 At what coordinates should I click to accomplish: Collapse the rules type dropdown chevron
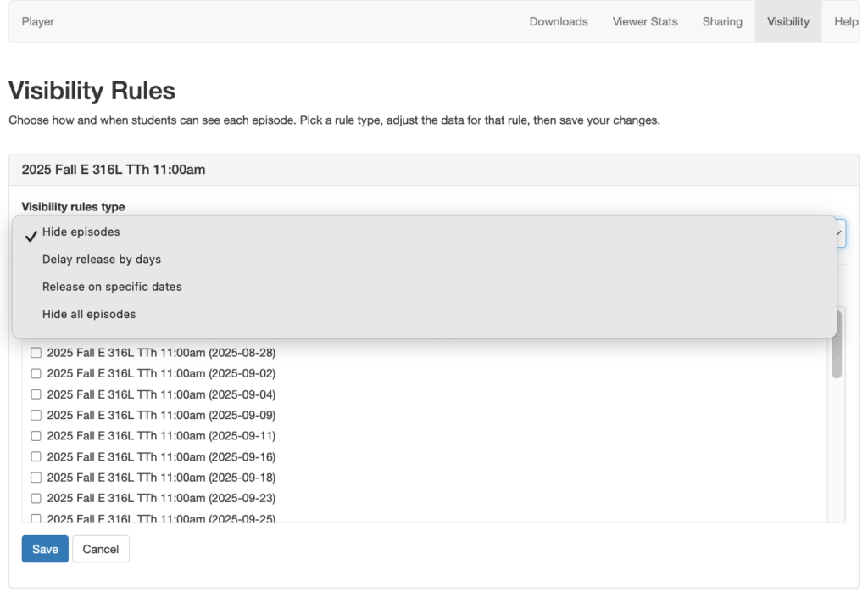(837, 233)
